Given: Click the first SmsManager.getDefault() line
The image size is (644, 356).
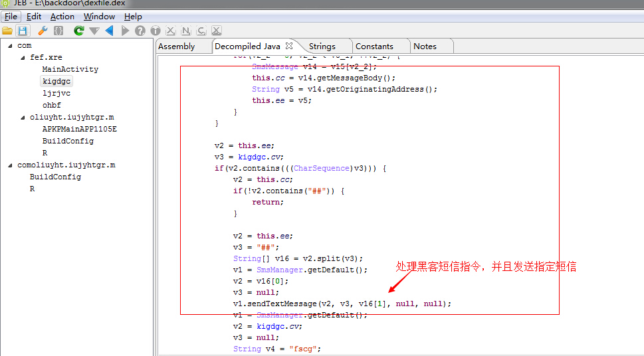Looking at the screenshot, I should (300, 270).
